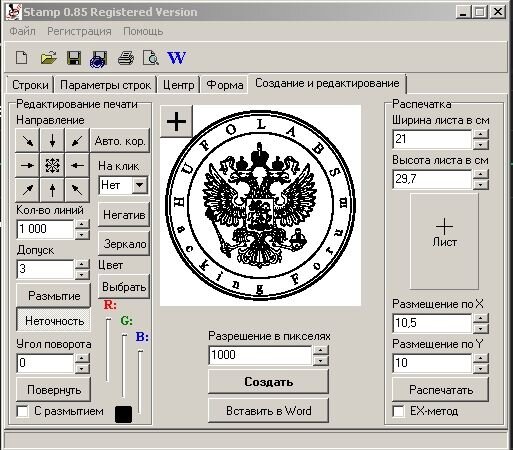This screenshot has height=450, width=513.
Task: Click Выбрать color button
Action: pyautogui.click(x=124, y=287)
